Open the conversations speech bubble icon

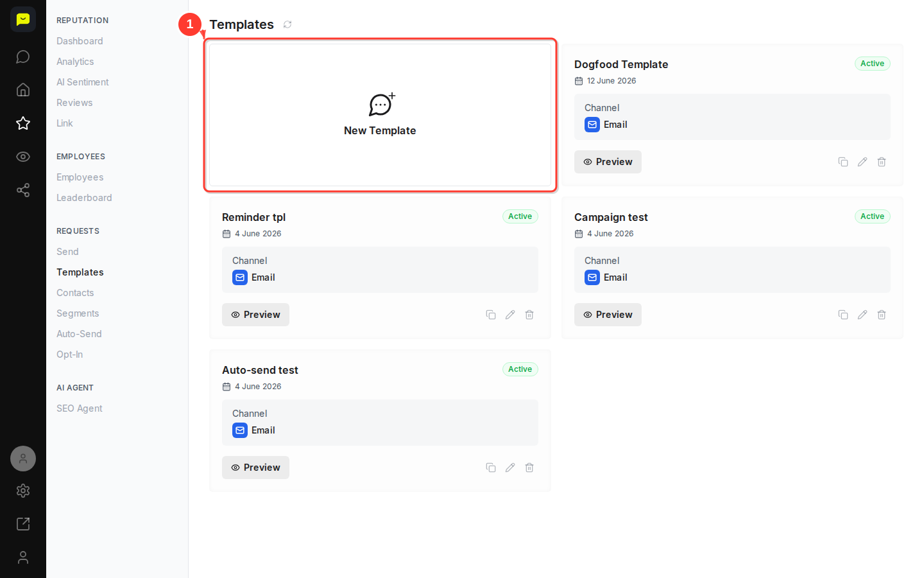point(23,57)
